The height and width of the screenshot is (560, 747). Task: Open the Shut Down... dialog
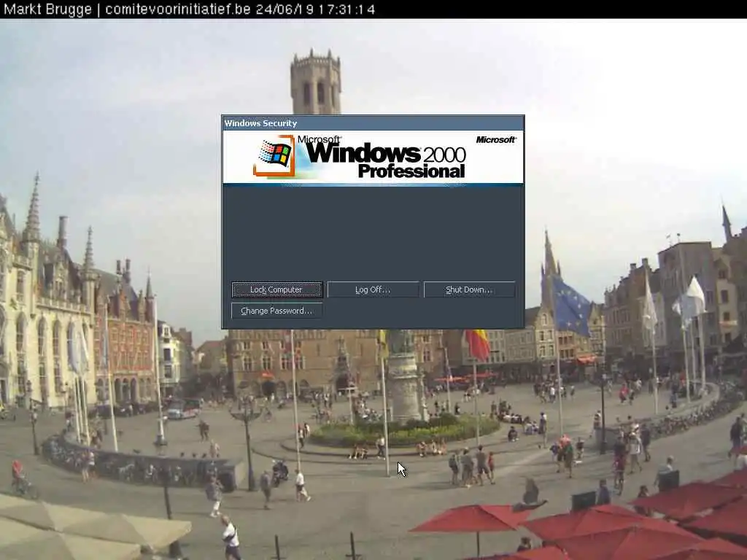469,289
